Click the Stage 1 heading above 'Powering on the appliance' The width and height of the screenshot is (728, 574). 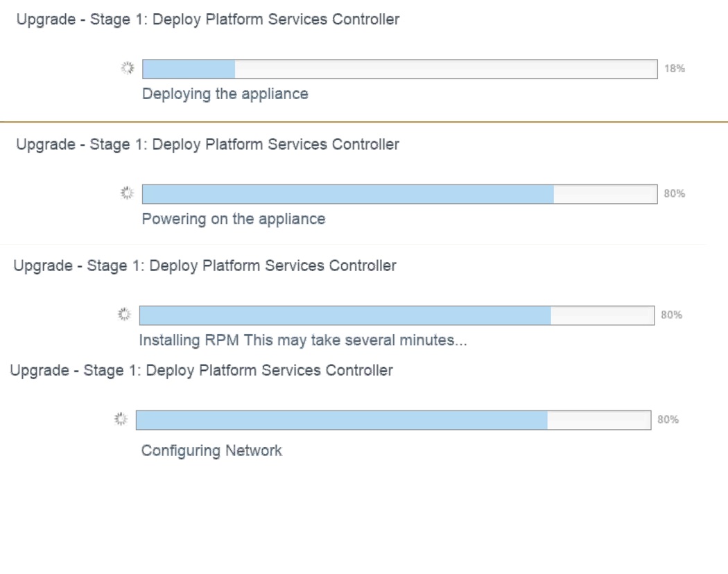coord(208,145)
